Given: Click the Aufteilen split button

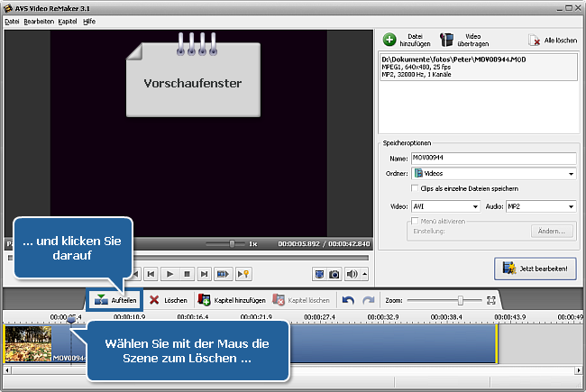Looking at the screenshot, I should click(115, 300).
